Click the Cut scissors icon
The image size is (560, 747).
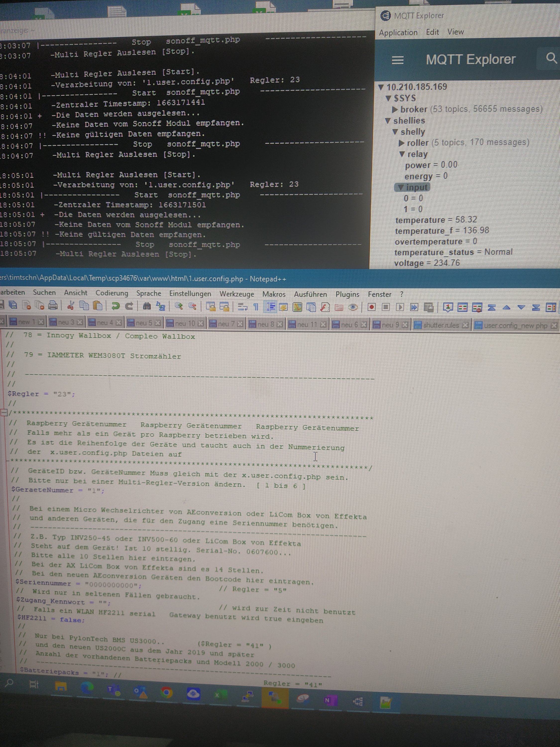pos(70,306)
